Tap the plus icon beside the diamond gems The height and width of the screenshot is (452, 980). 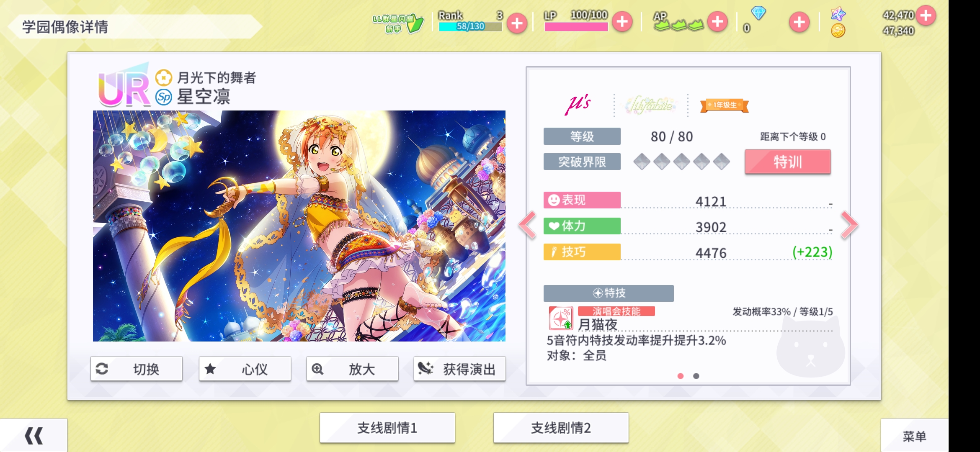click(x=799, y=22)
